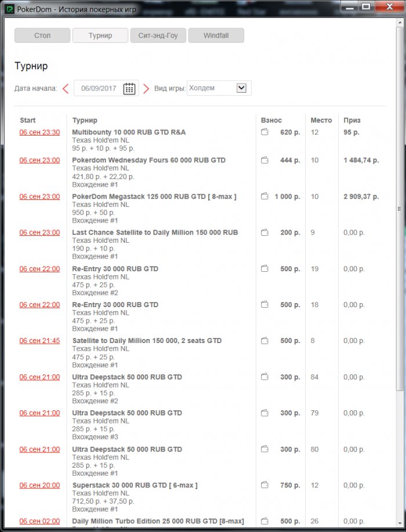Image resolution: width=406 pixels, height=532 pixels.
Task: Click the start date input field
Action: 99,89
